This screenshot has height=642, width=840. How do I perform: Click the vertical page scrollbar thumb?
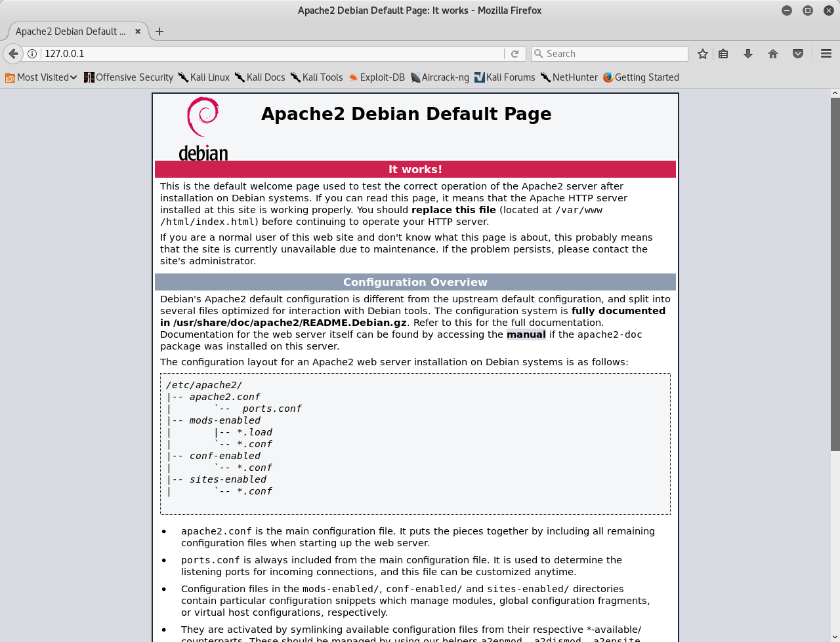835,274
